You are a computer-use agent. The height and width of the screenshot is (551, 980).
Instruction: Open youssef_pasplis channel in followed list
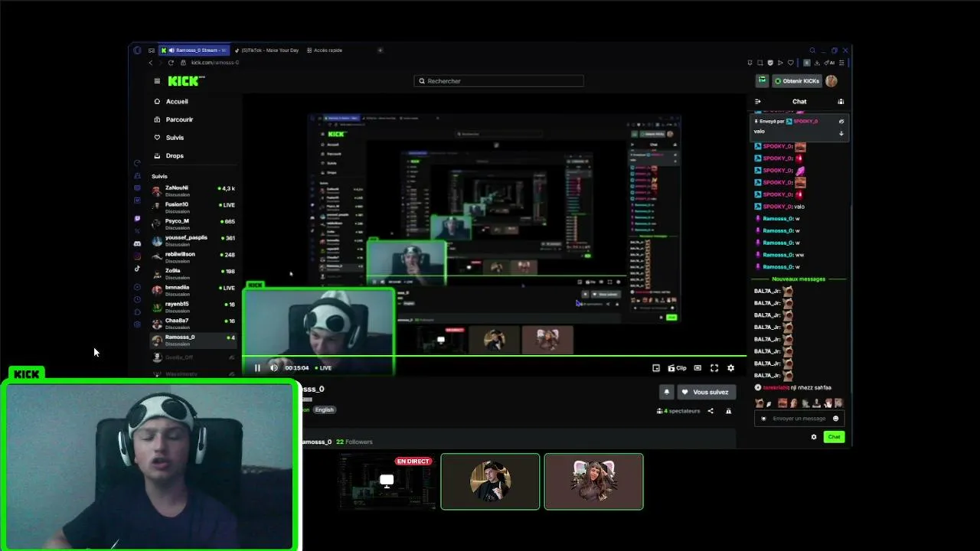193,240
